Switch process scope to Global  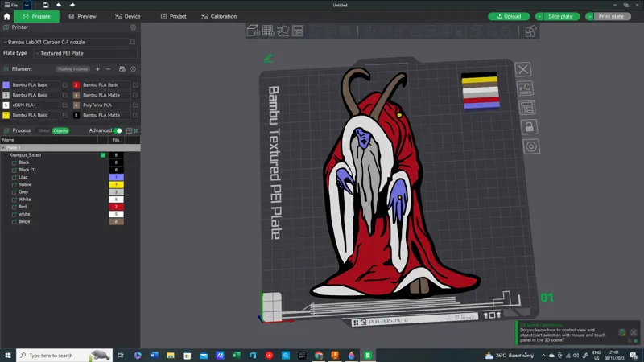tap(43, 130)
